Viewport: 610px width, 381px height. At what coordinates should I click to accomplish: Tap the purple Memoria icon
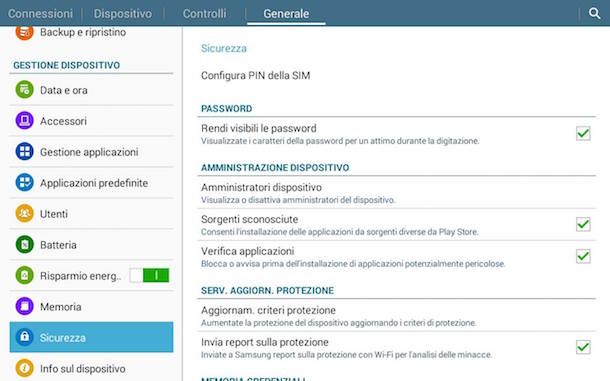tap(25, 307)
